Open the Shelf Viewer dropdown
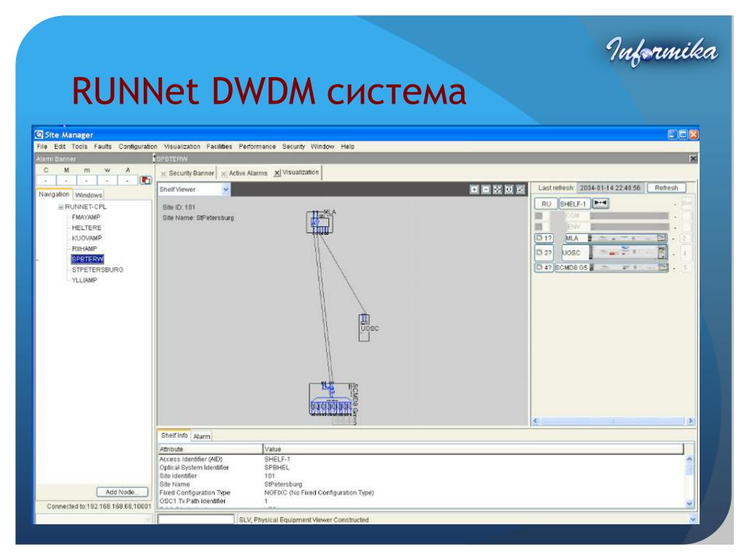Screen dimensions: 747x560 (x=225, y=190)
